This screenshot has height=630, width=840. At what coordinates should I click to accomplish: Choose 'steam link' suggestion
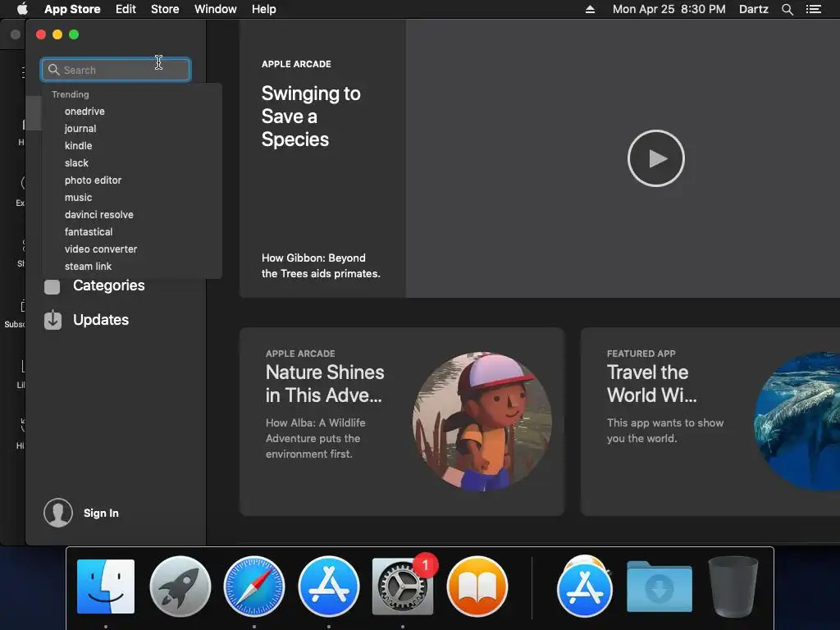pos(89,267)
